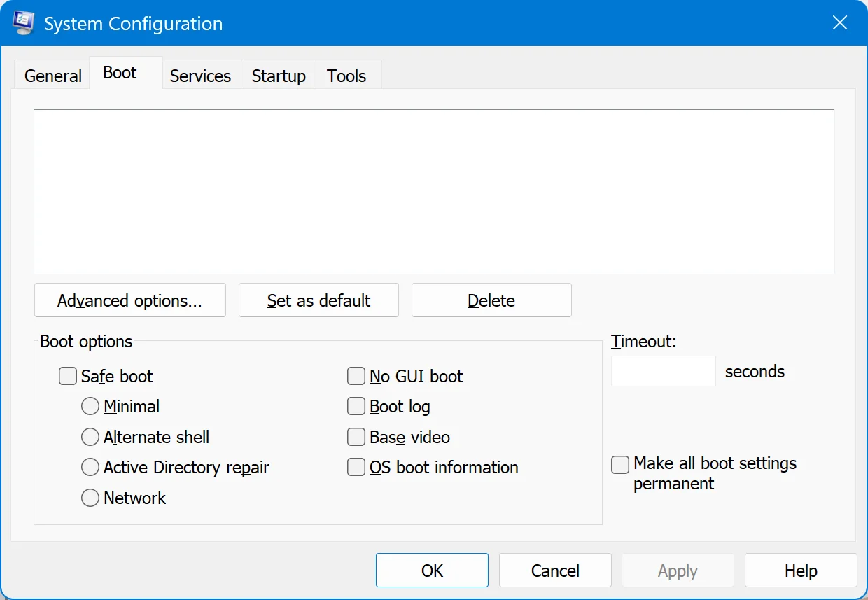Open Help for System Configuration

801,571
